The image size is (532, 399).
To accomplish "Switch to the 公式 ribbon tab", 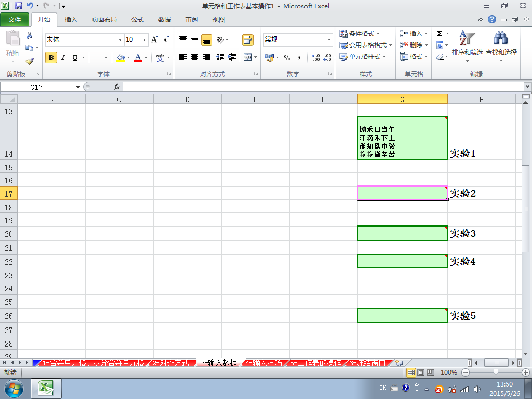I will 137,20.
